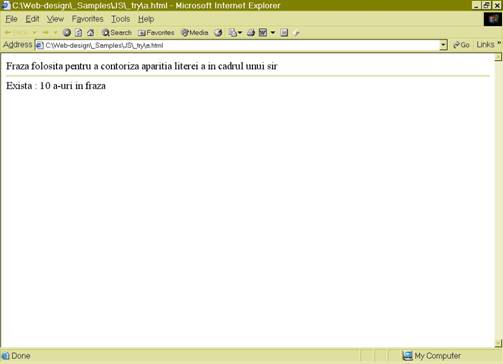The width and height of the screenshot is (503, 364).
Task: Click the Refresh page icon
Action: click(x=79, y=33)
